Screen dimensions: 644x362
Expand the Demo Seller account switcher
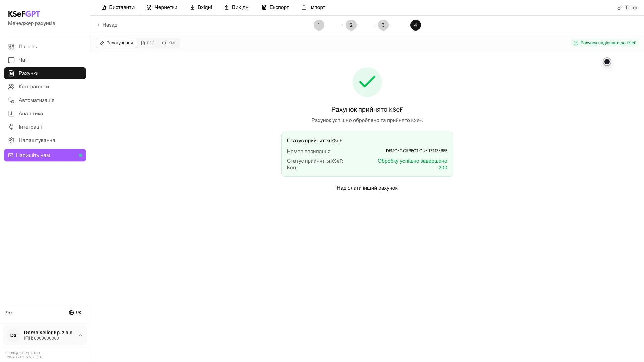pyautogui.click(x=45, y=335)
